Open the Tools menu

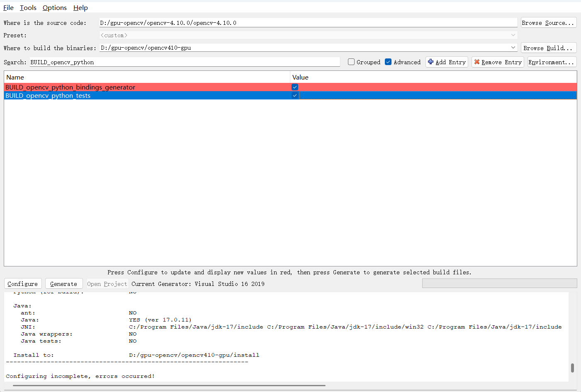point(28,7)
